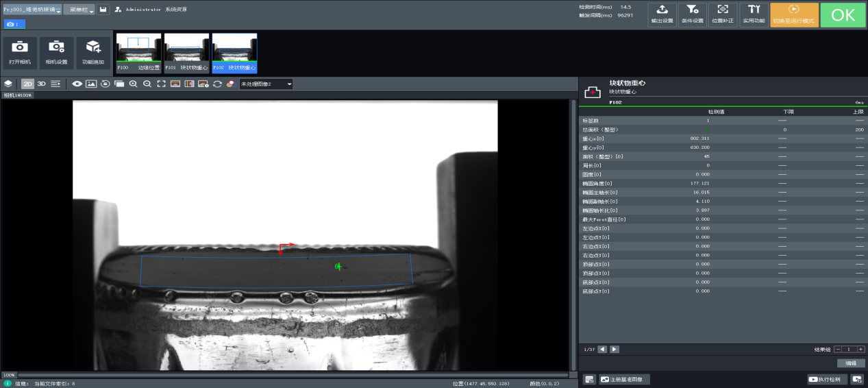Select the camera 1 tab
The width and height of the screenshot is (868, 388).
(x=14, y=24)
